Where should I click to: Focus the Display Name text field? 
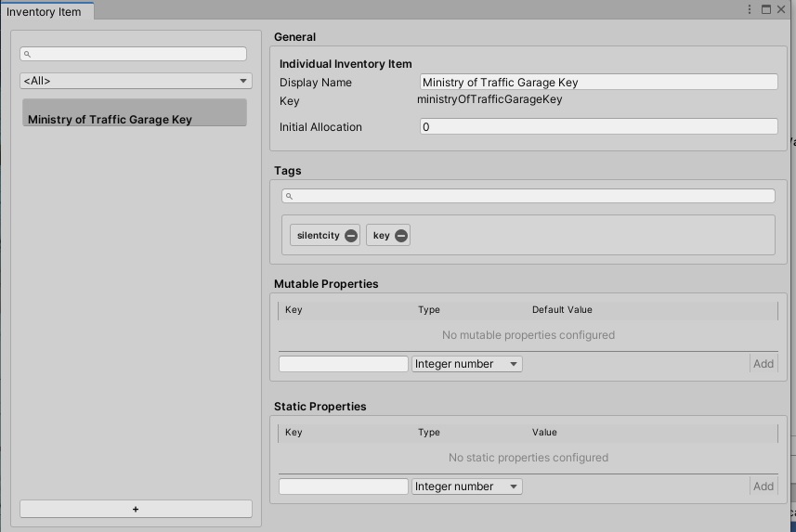[x=598, y=83]
